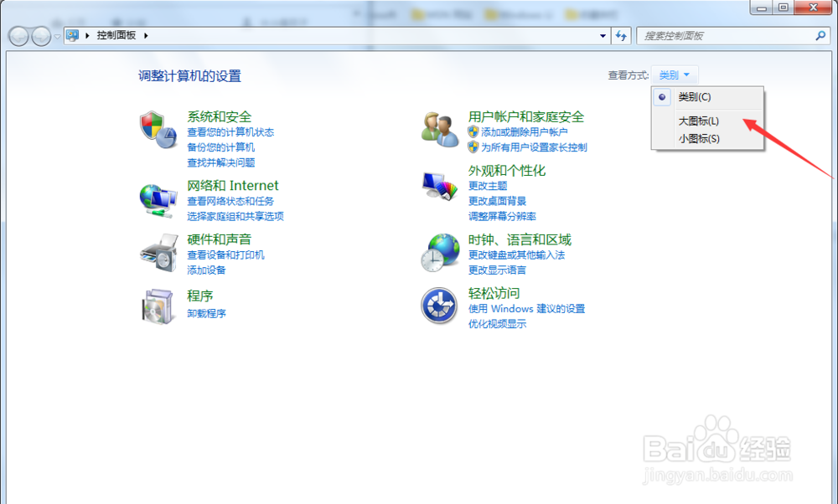Click the control panel icon in address bar

[x=72, y=35]
